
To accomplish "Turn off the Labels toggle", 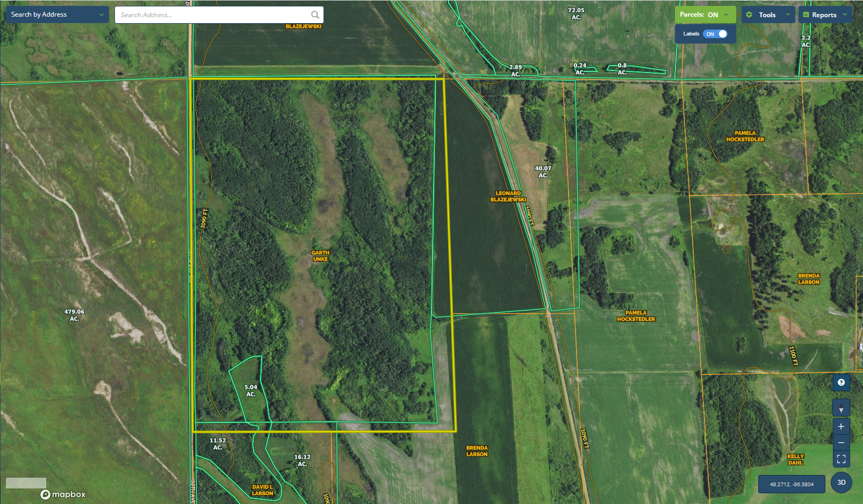I will (x=716, y=34).
